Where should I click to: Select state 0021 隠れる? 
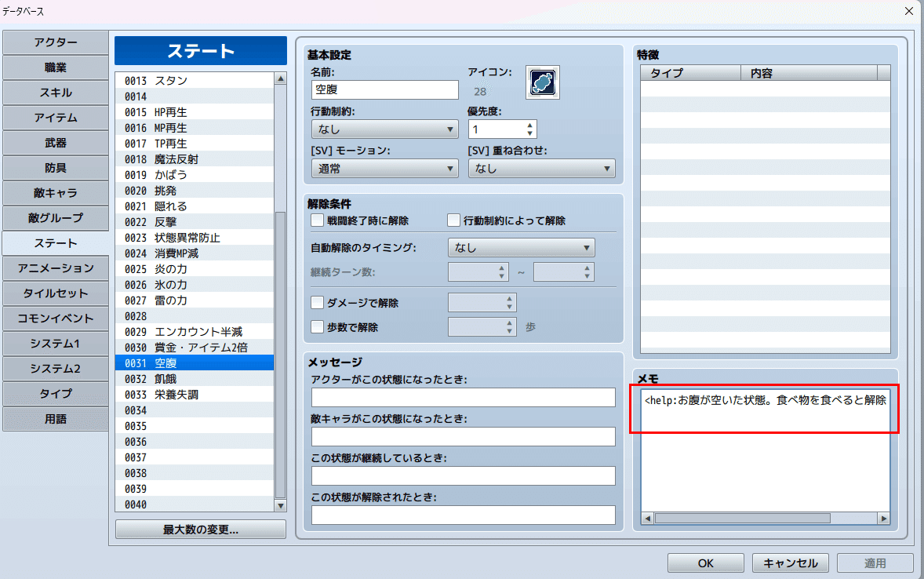pyautogui.click(x=195, y=206)
